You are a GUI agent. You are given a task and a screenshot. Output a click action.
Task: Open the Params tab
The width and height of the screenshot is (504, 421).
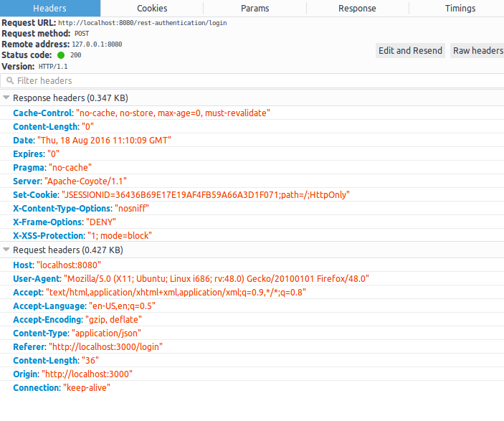(255, 9)
